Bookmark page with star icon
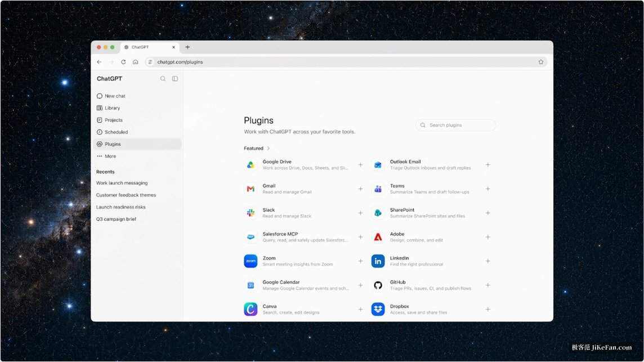The height and width of the screenshot is (362, 644). click(x=541, y=62)
